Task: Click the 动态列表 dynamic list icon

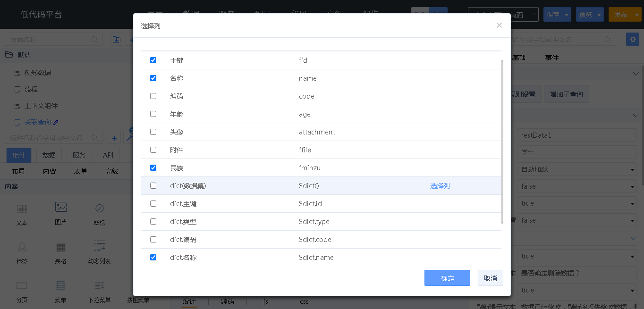Action: 99,246
